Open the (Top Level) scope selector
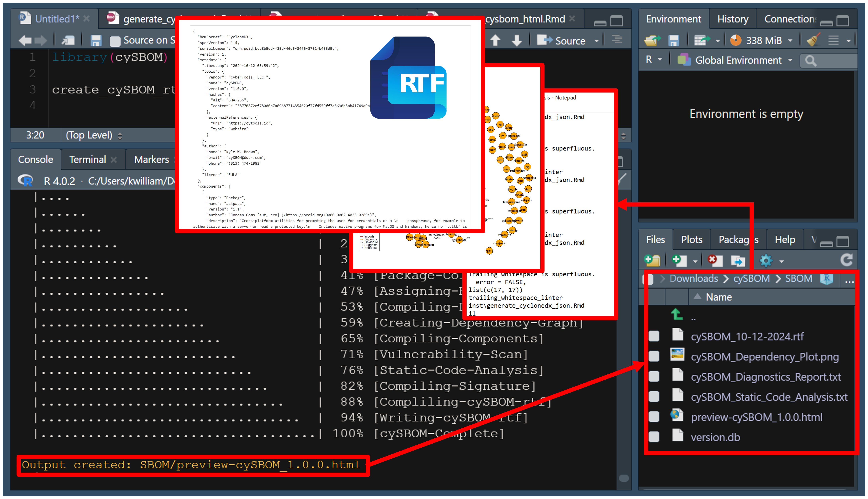 [x=94, y=135]
